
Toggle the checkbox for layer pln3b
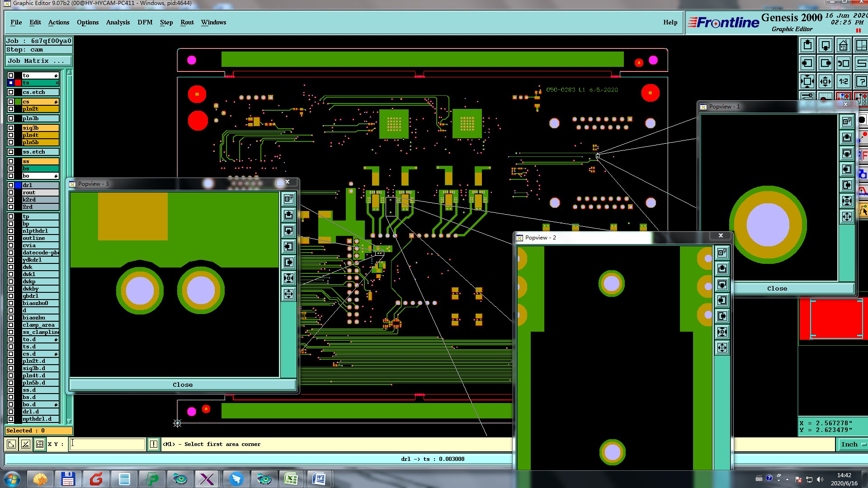point(11,118)
